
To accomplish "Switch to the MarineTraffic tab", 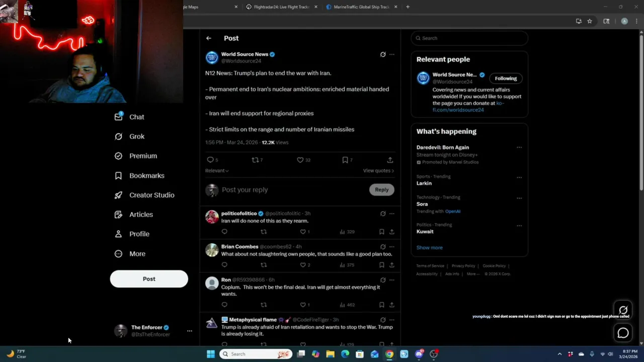I will click(x=361, y=7).
